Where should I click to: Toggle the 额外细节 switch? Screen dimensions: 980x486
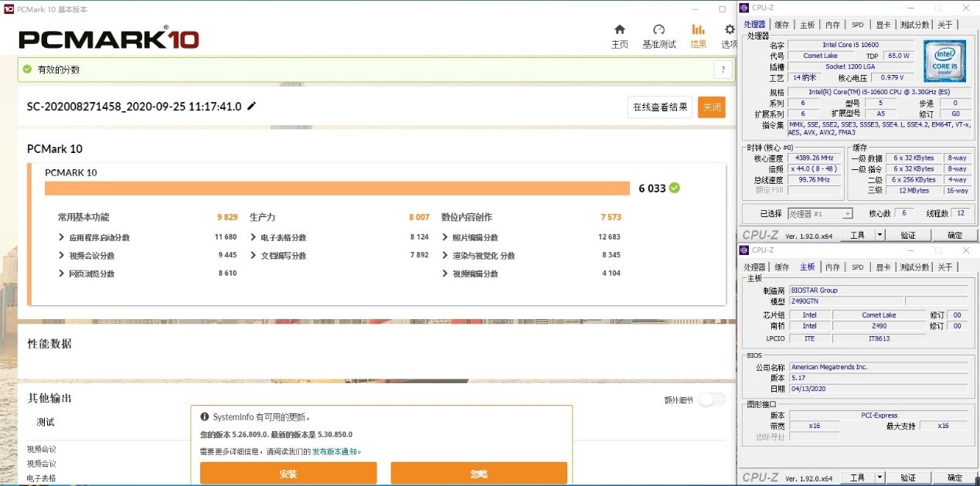pyautogui.click(x=713, y=399)
